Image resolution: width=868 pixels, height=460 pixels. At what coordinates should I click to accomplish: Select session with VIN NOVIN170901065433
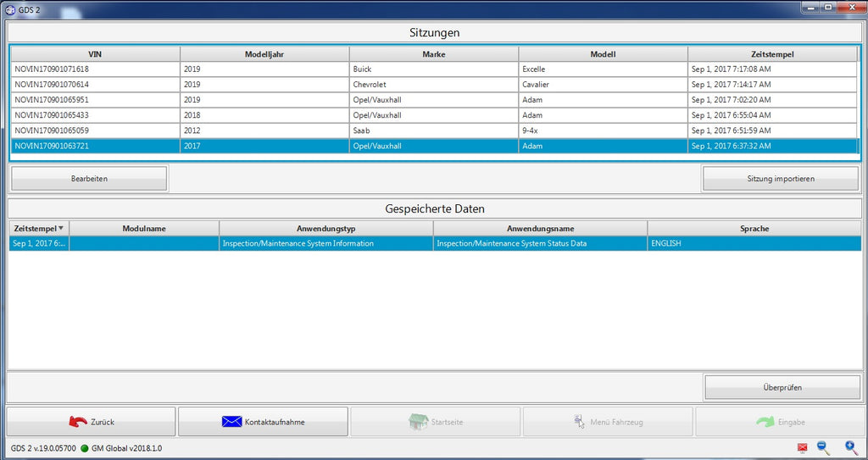click(95, 115)
